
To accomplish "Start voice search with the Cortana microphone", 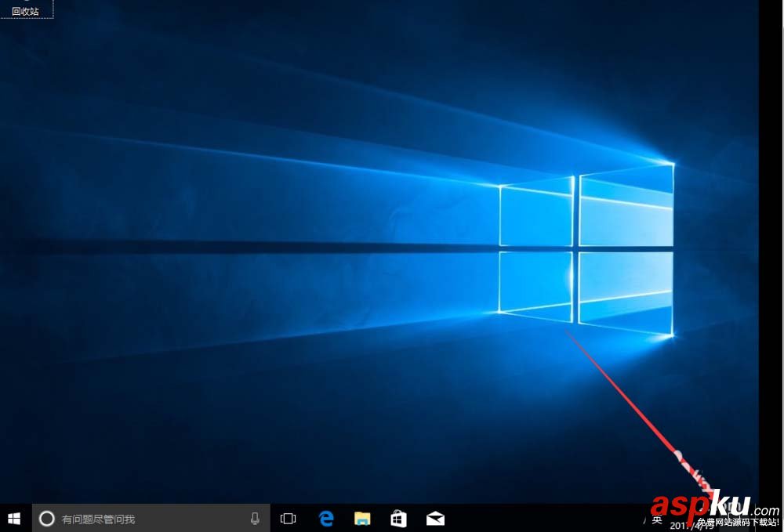I will click(x=255, y=518).
